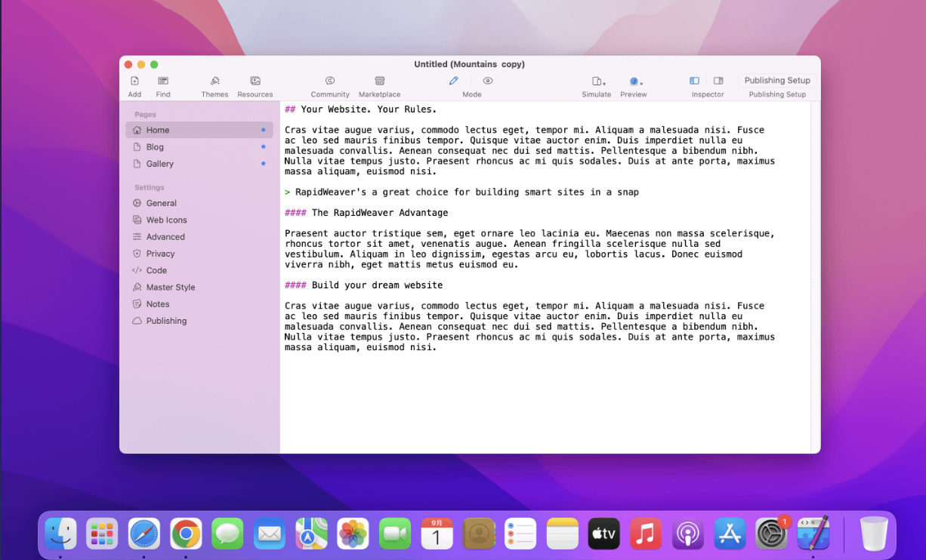Click the Home page house icon

click(x=137, y=130)
